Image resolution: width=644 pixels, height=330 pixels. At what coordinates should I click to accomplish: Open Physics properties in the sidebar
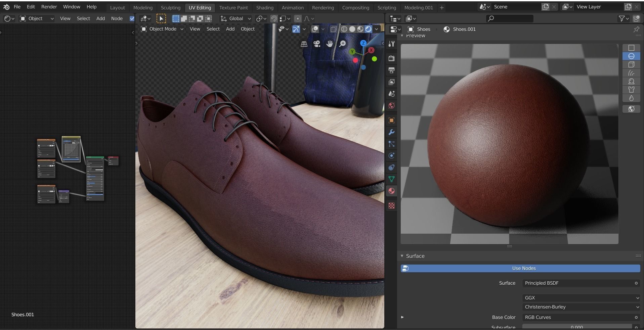(x=392, y=155)
